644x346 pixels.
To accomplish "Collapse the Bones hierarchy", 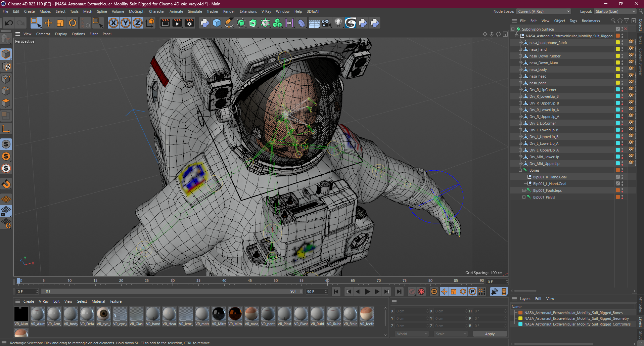I will (x=520, y=170).
